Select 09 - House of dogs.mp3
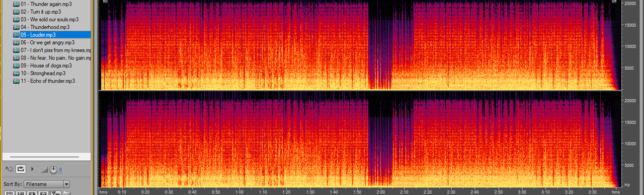Image resolution: width=644 pixels, height=195 pixels. [46, 66]
